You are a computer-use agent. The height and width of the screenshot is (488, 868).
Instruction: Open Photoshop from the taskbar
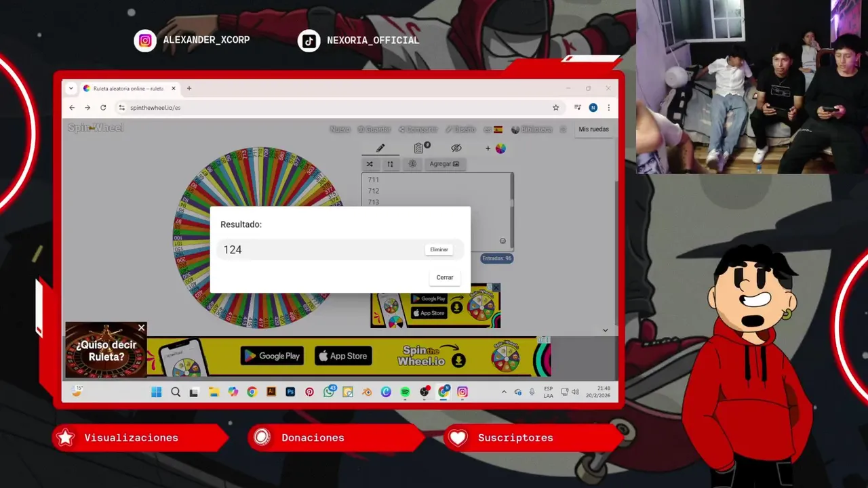tap(290, 392)
